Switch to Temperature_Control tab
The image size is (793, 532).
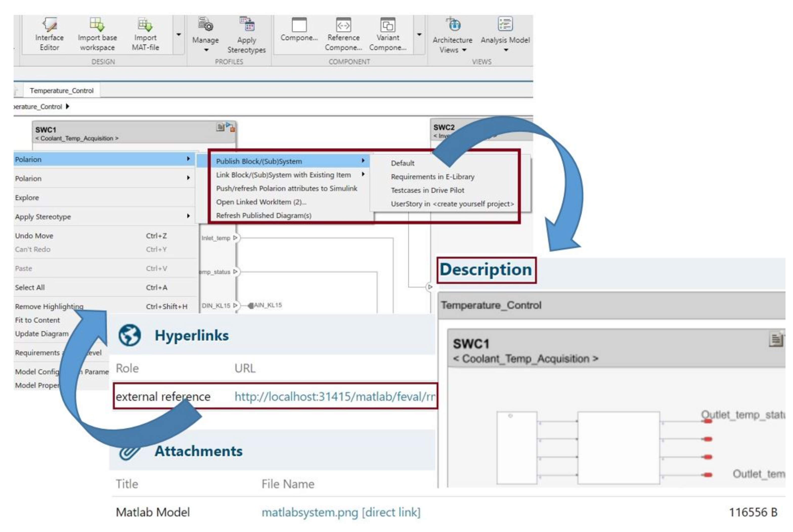[61, 91]
